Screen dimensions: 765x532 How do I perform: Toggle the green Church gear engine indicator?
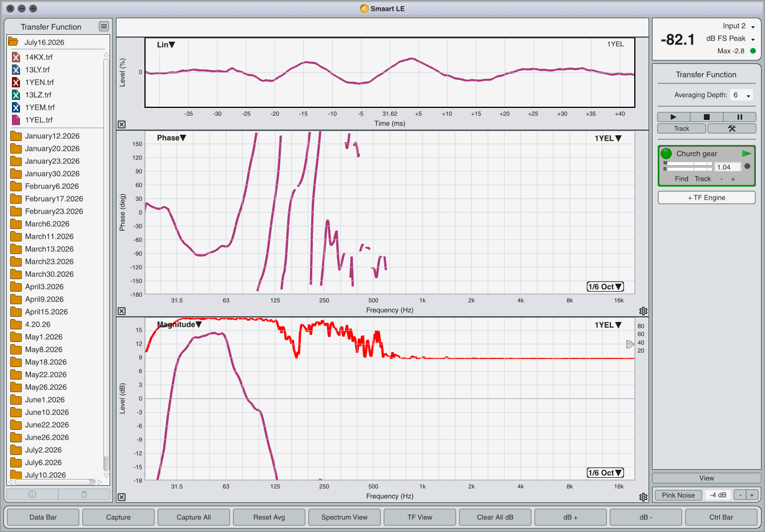666,154
